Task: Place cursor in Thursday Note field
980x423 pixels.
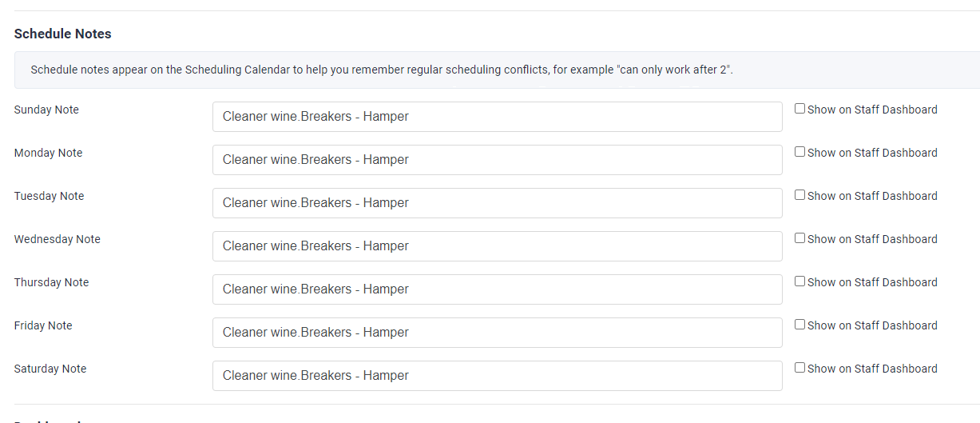Action: coord(497,289)
